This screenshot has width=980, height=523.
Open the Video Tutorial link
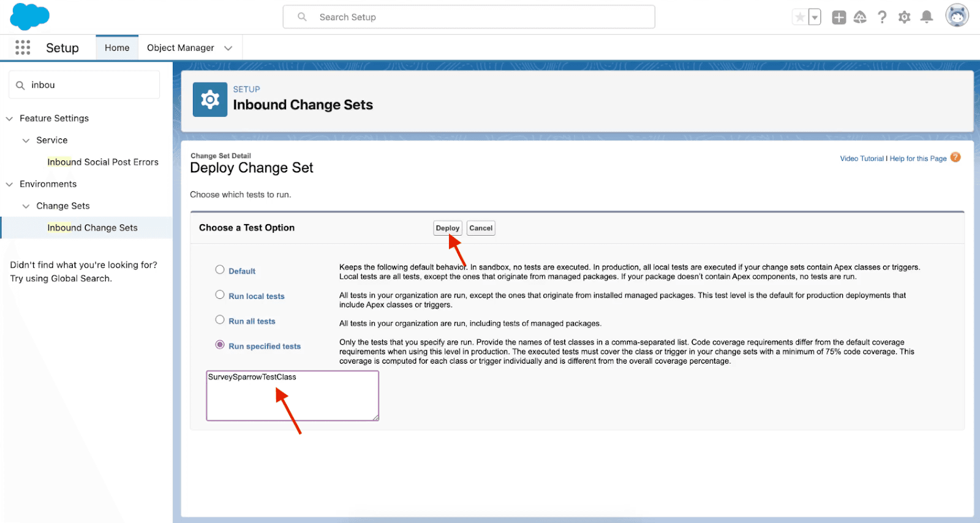pyautogui.click(x=861, y=159)
